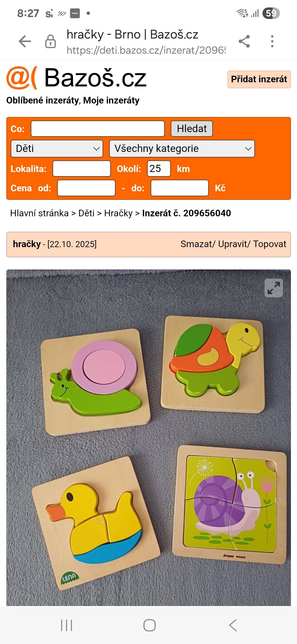Viewport: 297px width, 644px height.
Task: Click the Lokalita input field
Action: [82, 169]
